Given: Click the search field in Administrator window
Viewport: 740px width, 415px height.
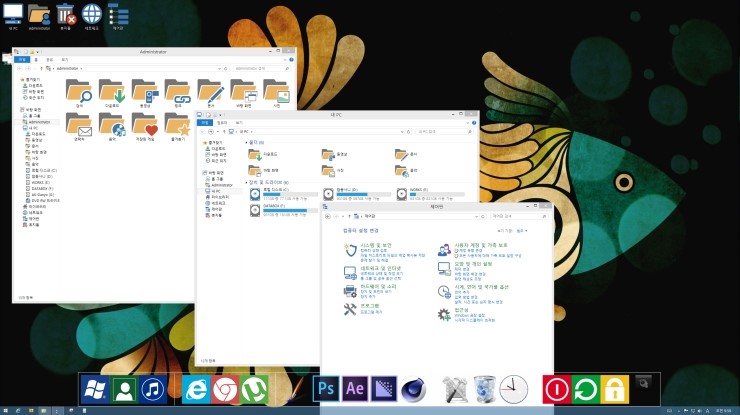Looking at the screenshot, I should (x=262, y=69).
